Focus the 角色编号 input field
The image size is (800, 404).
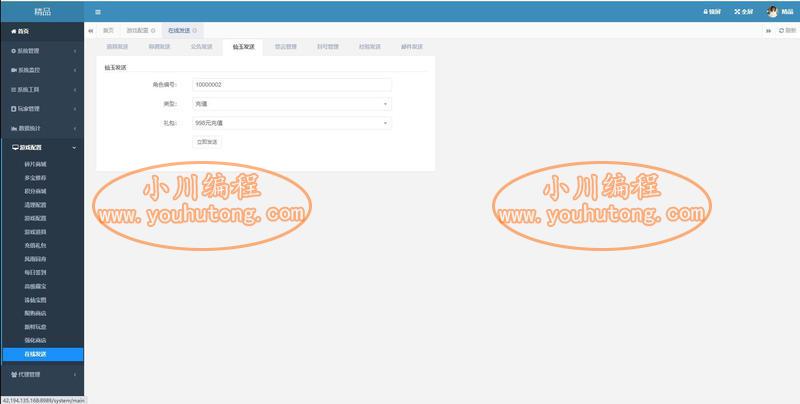(x=292, y=85)
